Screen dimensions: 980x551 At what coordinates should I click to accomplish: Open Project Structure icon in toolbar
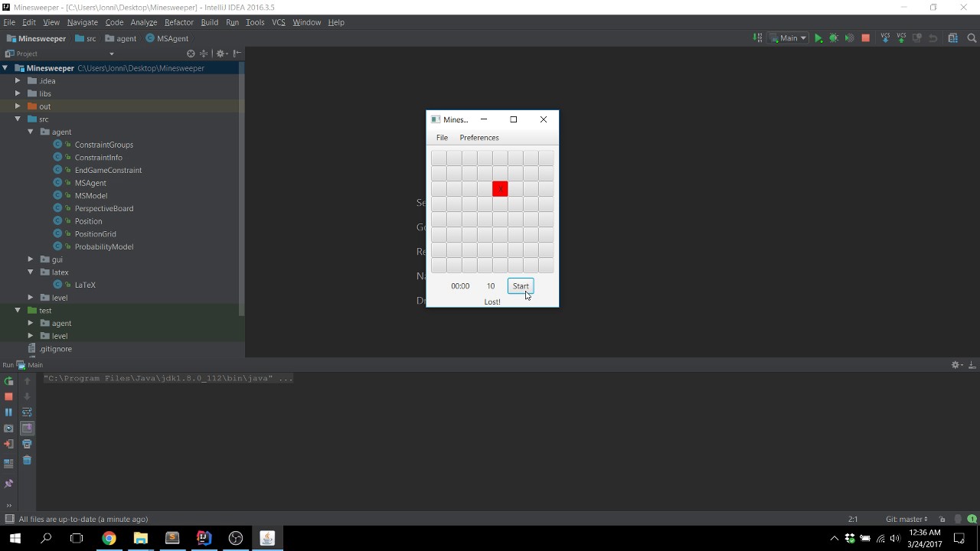(x=953, y=38)
